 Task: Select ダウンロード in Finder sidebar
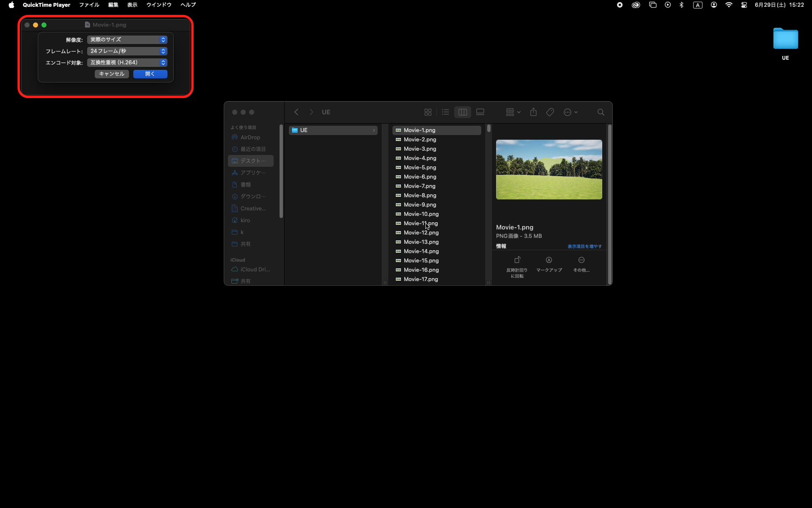point(251,196)
